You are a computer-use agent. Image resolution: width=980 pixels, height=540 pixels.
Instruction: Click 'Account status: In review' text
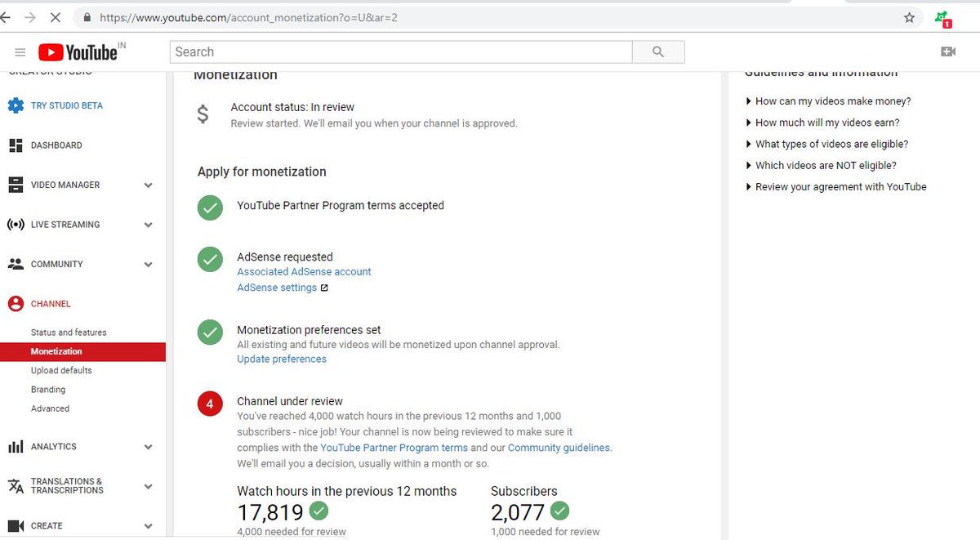tap(292, 107)
